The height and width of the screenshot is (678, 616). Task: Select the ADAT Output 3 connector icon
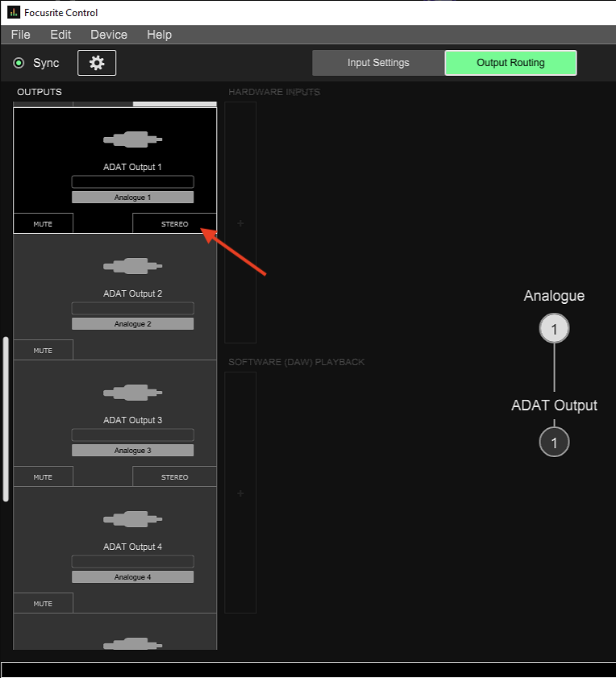tap(132, 393)
